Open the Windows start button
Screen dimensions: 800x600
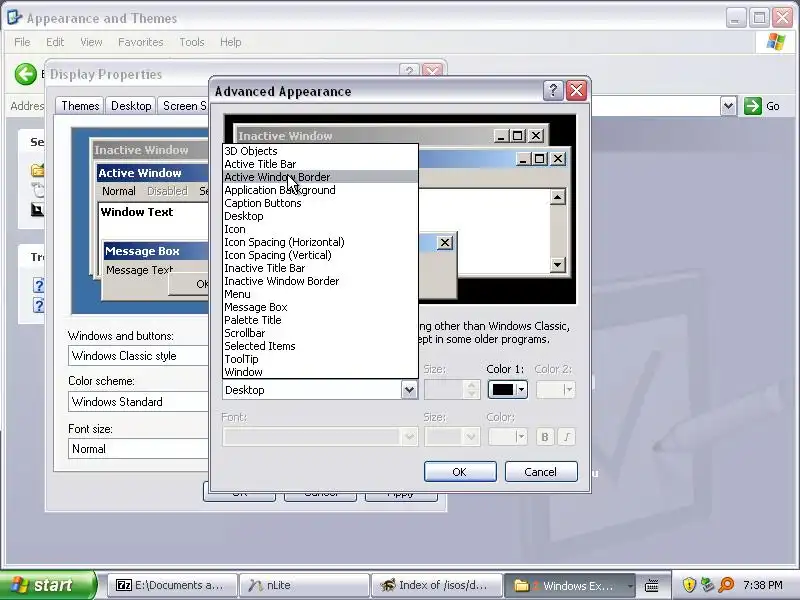click(47, 585)
